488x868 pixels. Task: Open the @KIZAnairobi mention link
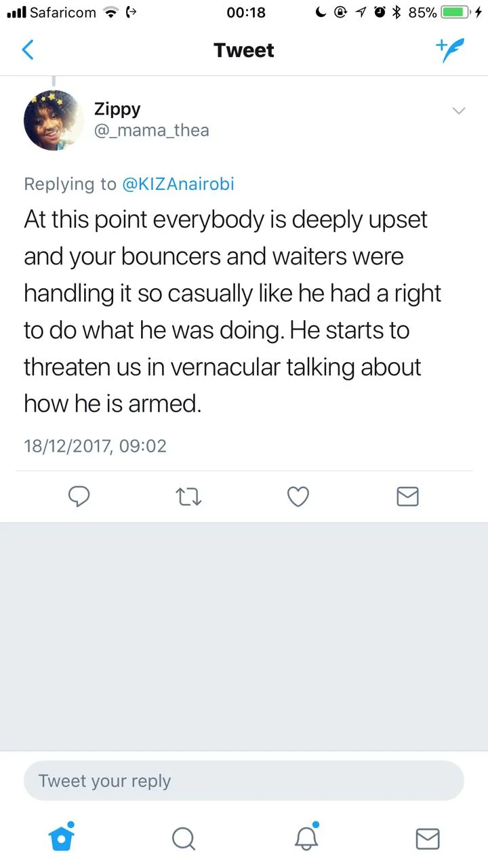tap(178, 184)
